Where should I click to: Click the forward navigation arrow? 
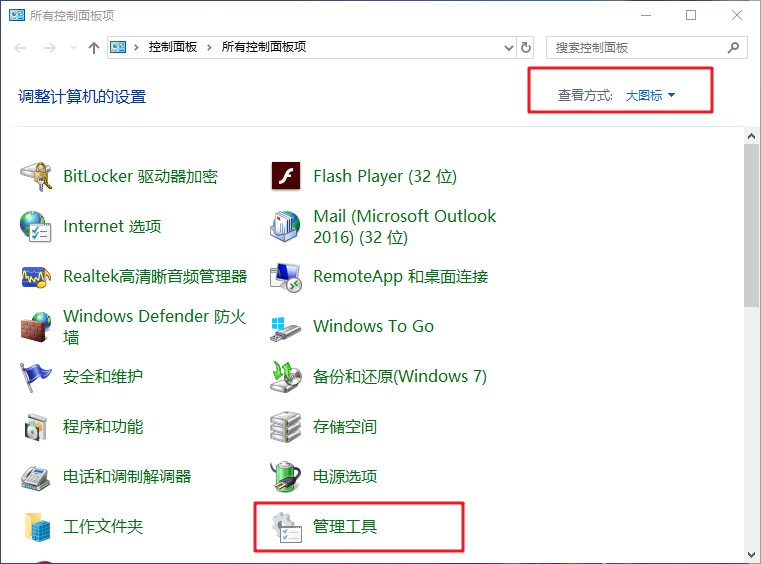(x=50, y=48)
